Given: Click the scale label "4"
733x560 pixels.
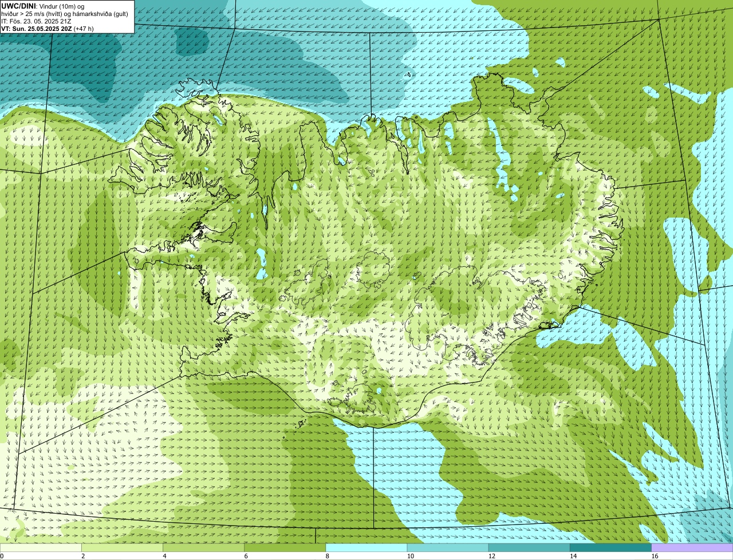Looking at the screenshot, I should 164,556.
